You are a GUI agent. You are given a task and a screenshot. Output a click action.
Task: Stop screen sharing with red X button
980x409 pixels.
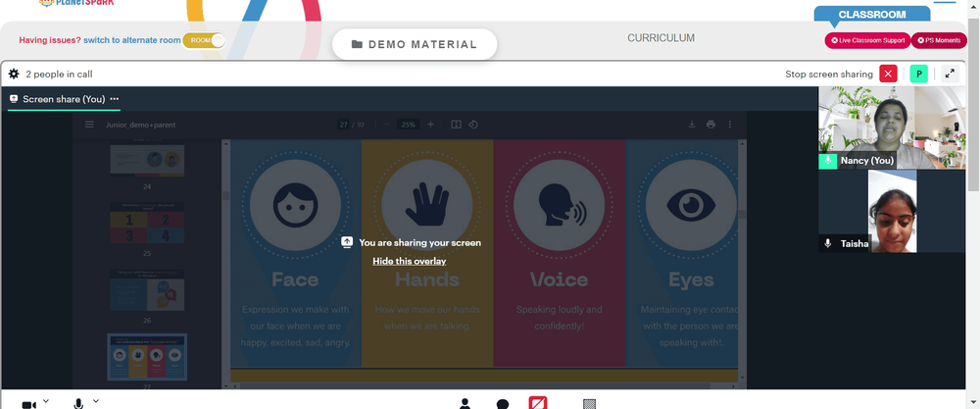[888, 74]
